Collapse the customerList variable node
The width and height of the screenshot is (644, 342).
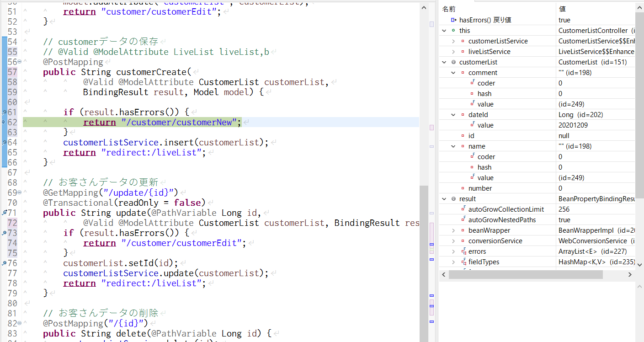point(444,62)
